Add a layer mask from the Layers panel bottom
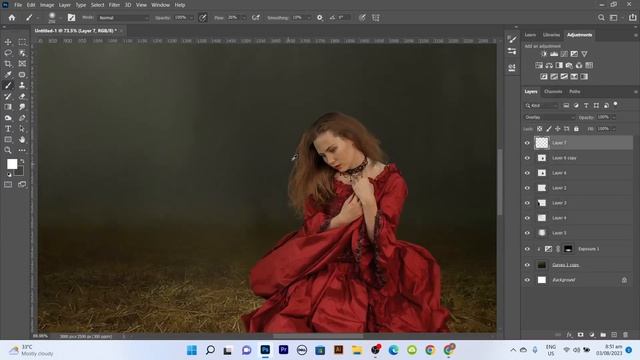The image size is (640, 360). [x=580, y=335]
